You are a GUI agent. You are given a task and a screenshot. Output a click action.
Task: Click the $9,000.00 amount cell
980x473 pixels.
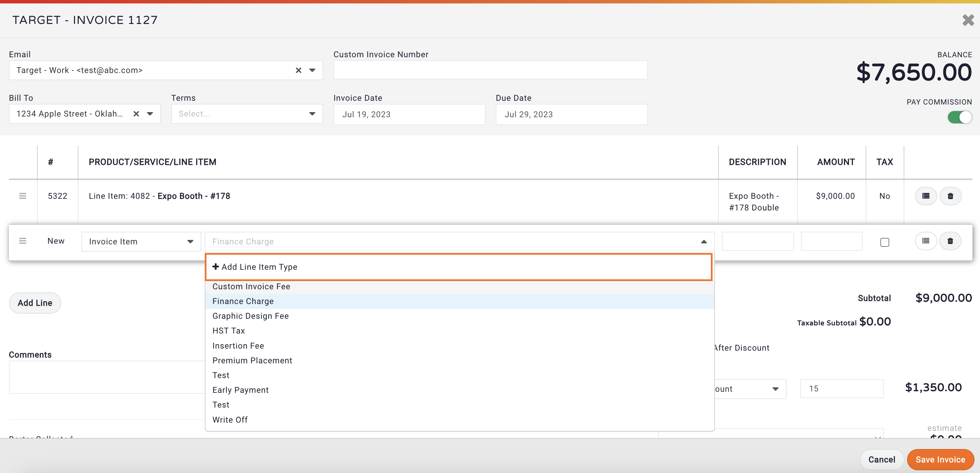835,196
